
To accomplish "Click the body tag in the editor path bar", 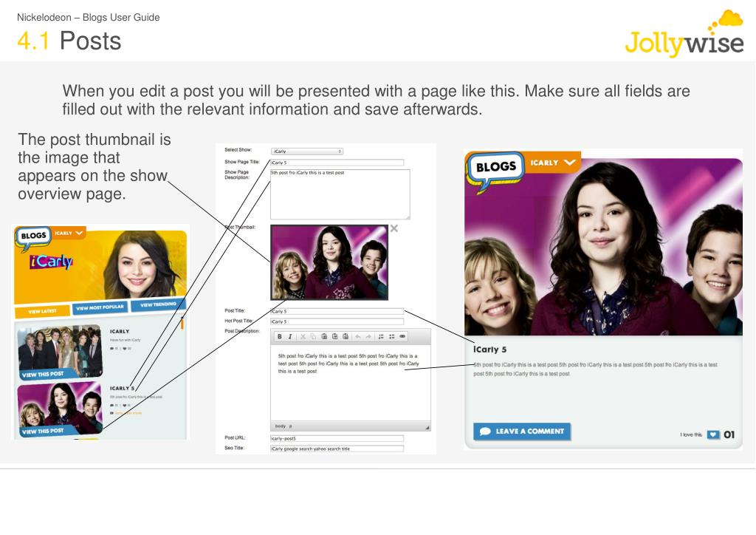I will pos(280,426).
